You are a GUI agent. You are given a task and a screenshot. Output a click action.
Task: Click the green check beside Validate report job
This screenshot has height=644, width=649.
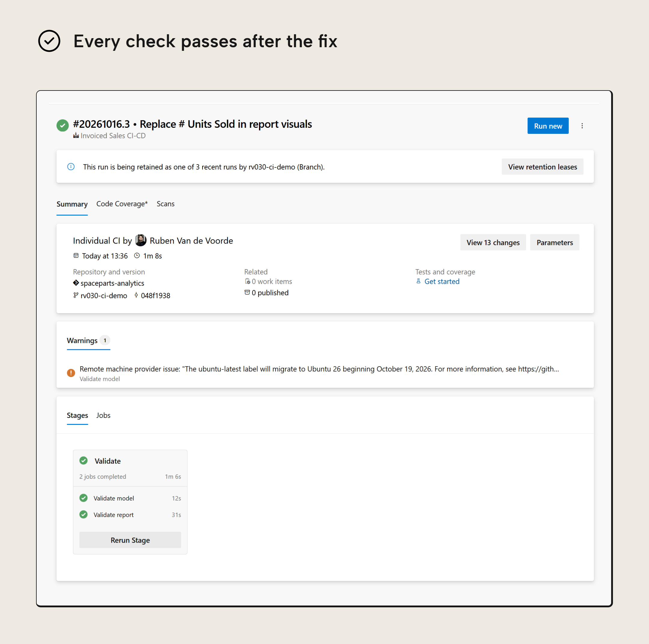tap(84, 514)
